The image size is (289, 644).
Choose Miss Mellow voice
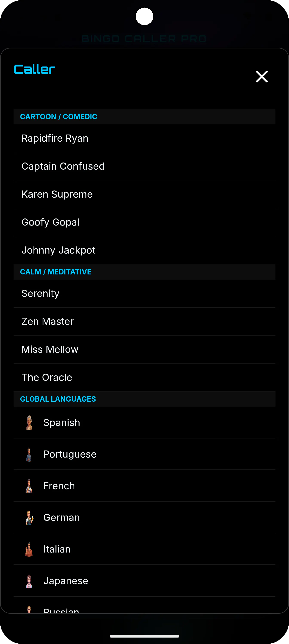[x=144, y=350]
